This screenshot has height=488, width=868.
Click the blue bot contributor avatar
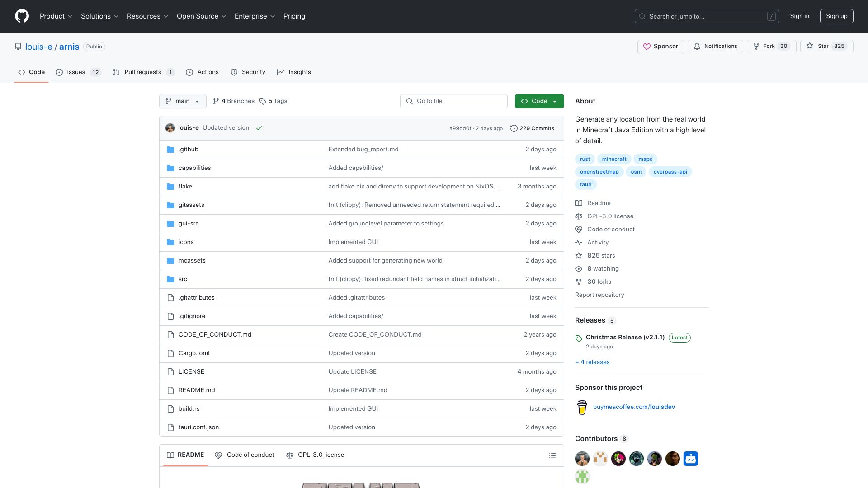pos(691,459)
